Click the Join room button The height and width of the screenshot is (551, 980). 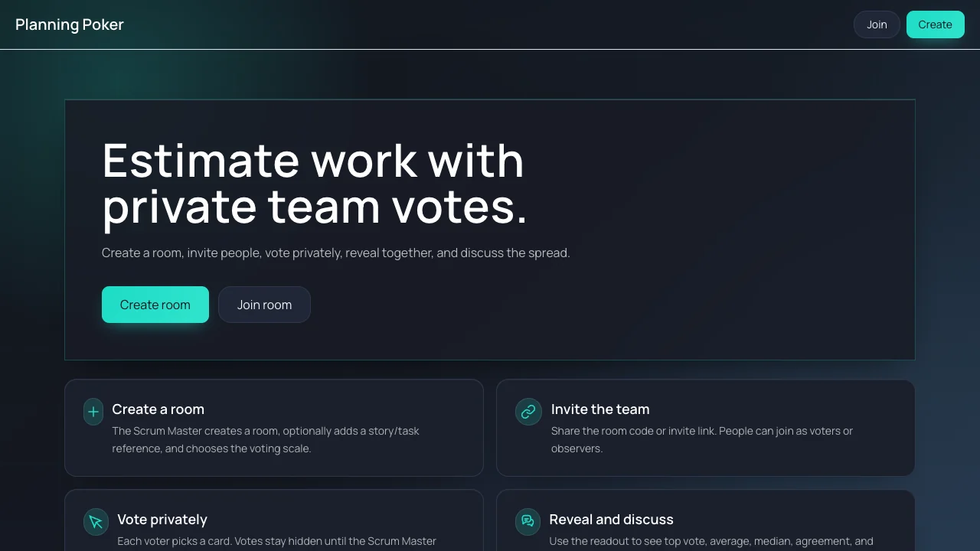click(264, 305)
